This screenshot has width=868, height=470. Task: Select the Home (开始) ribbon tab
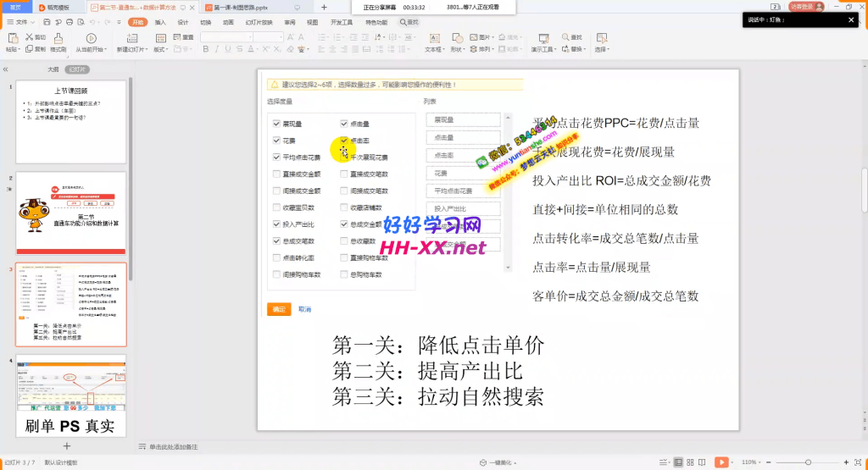(137, 22)
